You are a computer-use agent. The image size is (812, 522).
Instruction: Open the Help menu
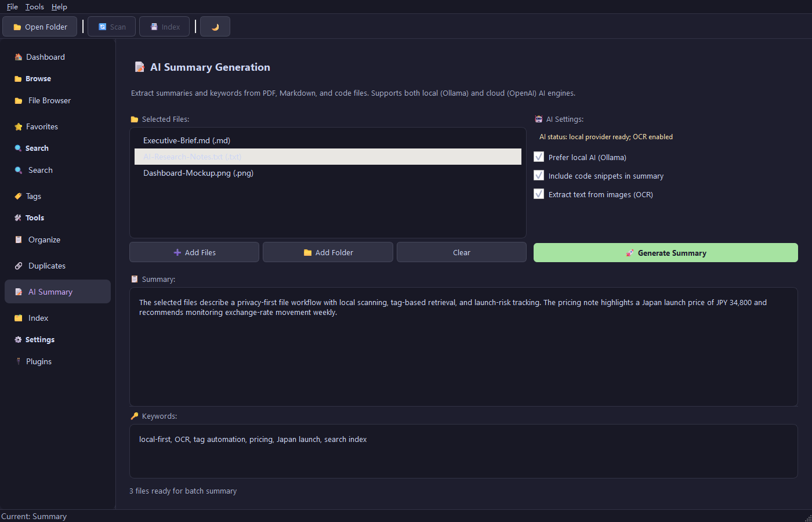(x=59, y=7)
